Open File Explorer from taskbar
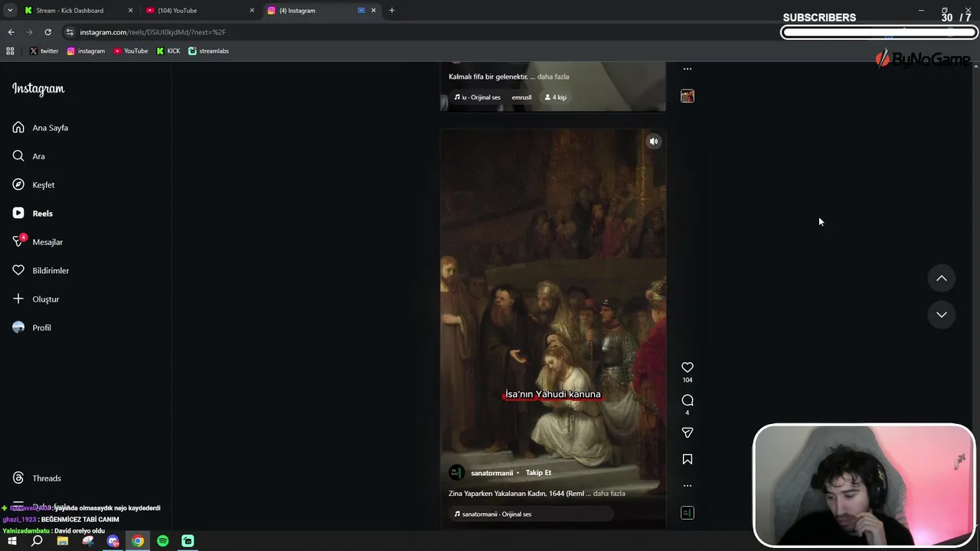Viewport: 980px width, 551px height. [63, 541]
